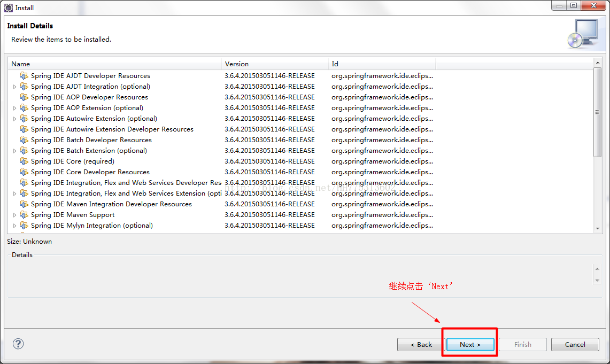Click the feature list vertical scrollbar thumb
Screen dimensions: 610x364
point(597,112)
